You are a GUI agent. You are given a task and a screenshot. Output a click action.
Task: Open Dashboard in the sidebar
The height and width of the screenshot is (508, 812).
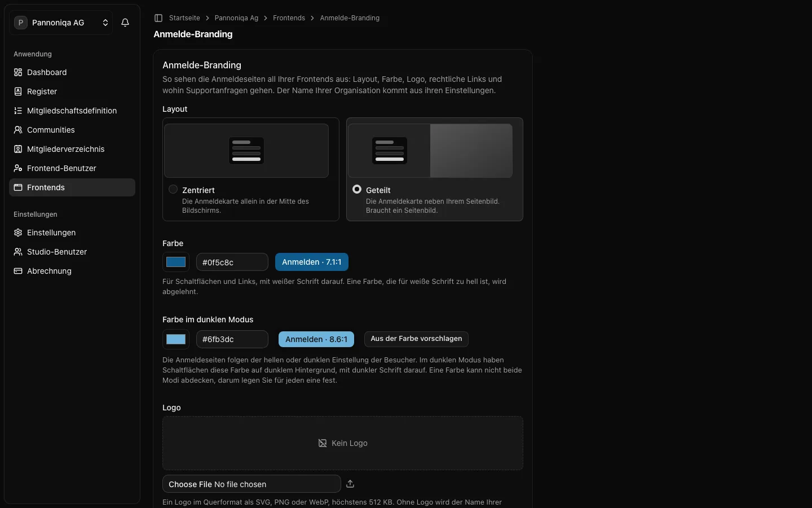(72, 72)
